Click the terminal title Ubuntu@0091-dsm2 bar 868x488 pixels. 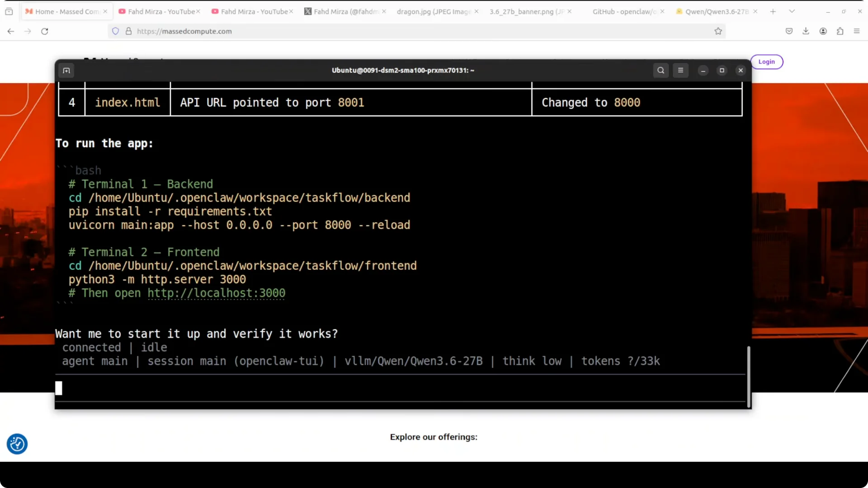point(403,70)
